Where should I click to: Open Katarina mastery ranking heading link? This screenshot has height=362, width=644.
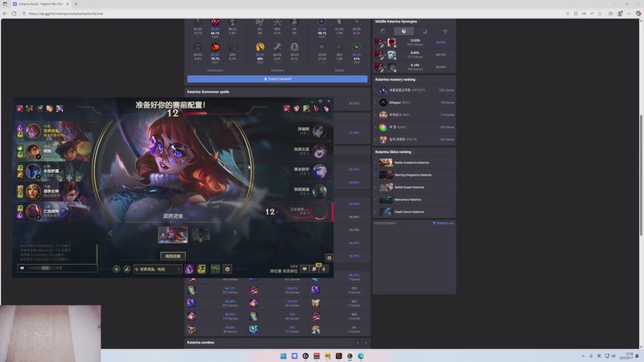pos(395,80)
